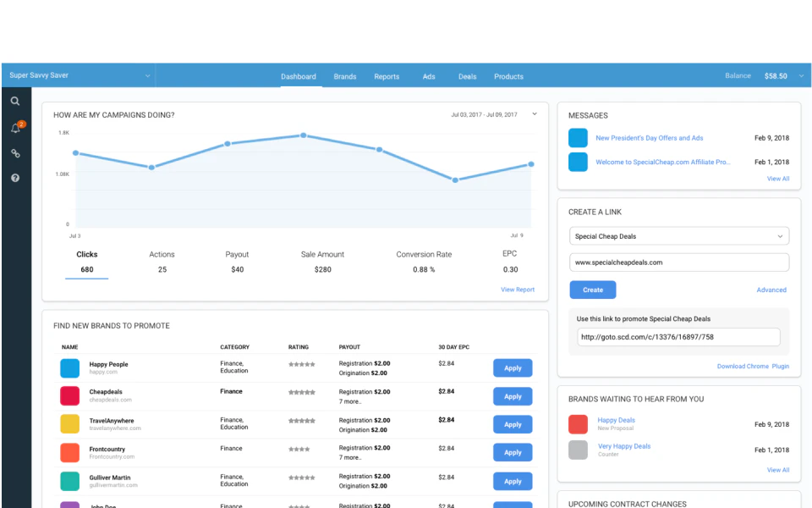The image size is (812, 508).
Task: Open the search icon in the sidebar
Action: coord(15,101)
